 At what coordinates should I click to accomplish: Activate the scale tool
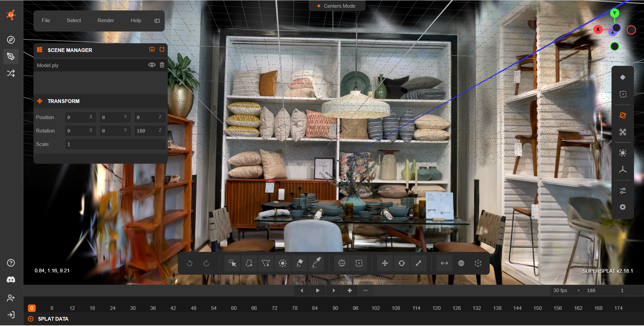(418, 263)
